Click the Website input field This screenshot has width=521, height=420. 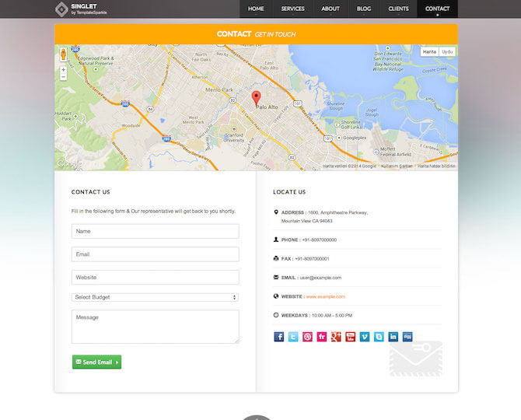(x=156, y=277)
